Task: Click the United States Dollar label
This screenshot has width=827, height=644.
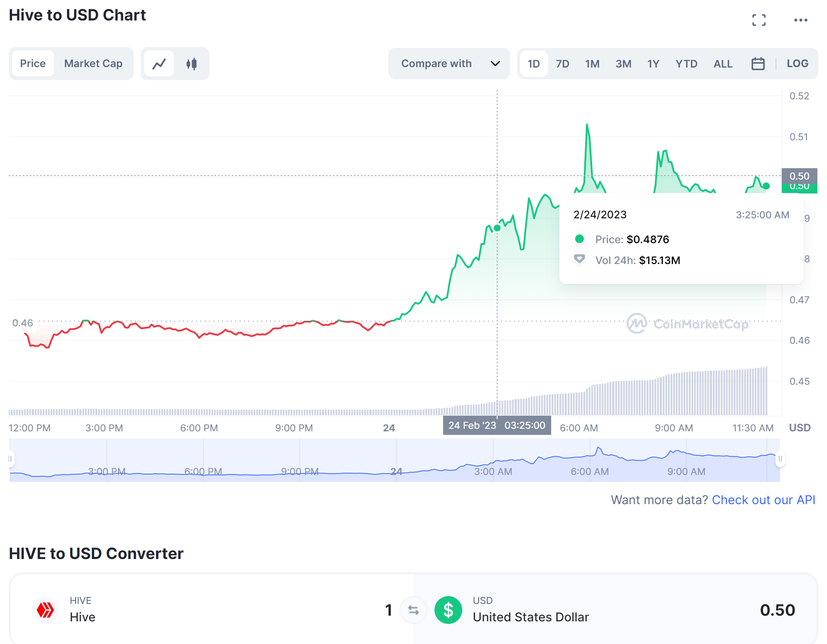Action: coord(531,617)
